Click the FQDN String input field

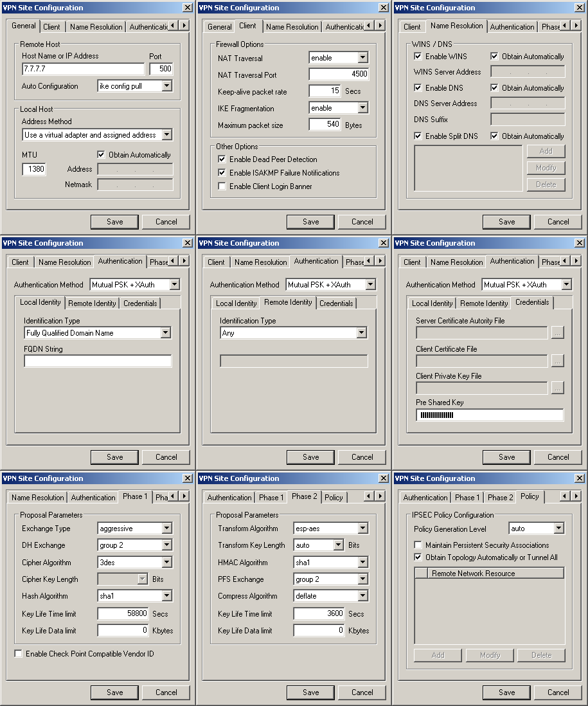(x=98, y=361)
